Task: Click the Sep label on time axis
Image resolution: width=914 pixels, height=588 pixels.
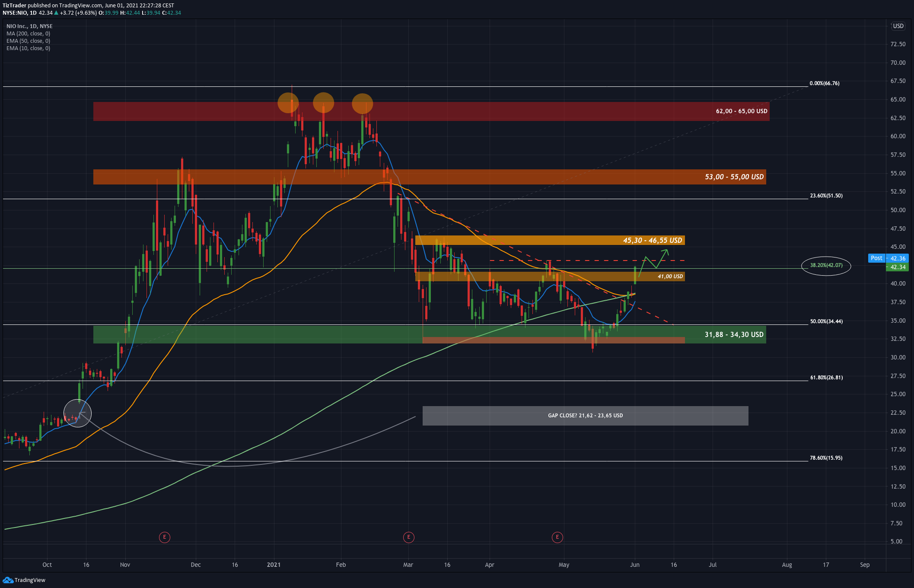Action: (x=865, y=565)
